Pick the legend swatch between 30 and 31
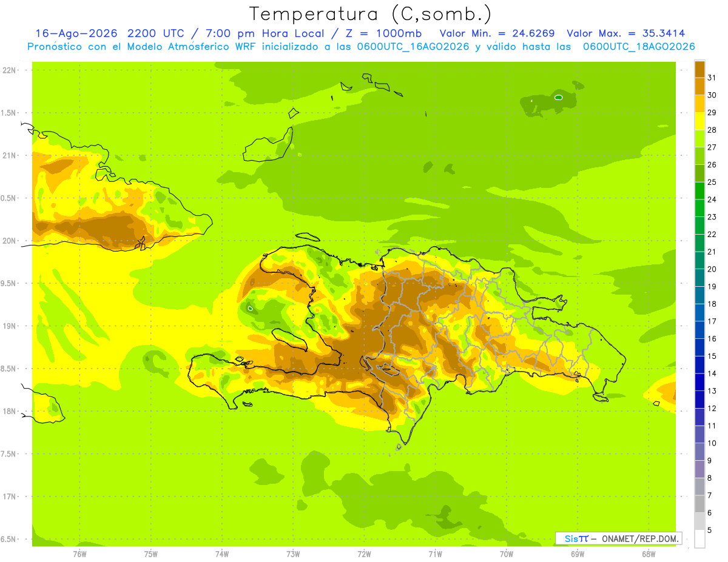Image resolution: width=728 pixels, height=562 pixels. tap(699, 87)
